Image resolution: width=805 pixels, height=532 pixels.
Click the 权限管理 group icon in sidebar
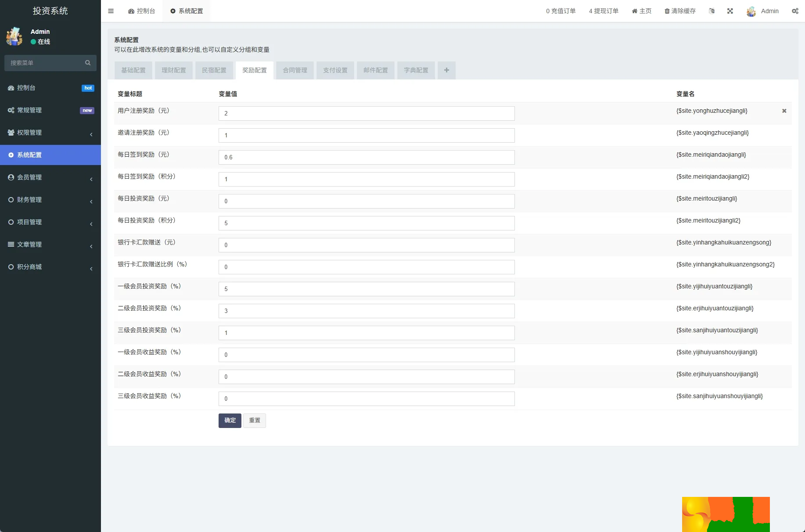point(11,133)
